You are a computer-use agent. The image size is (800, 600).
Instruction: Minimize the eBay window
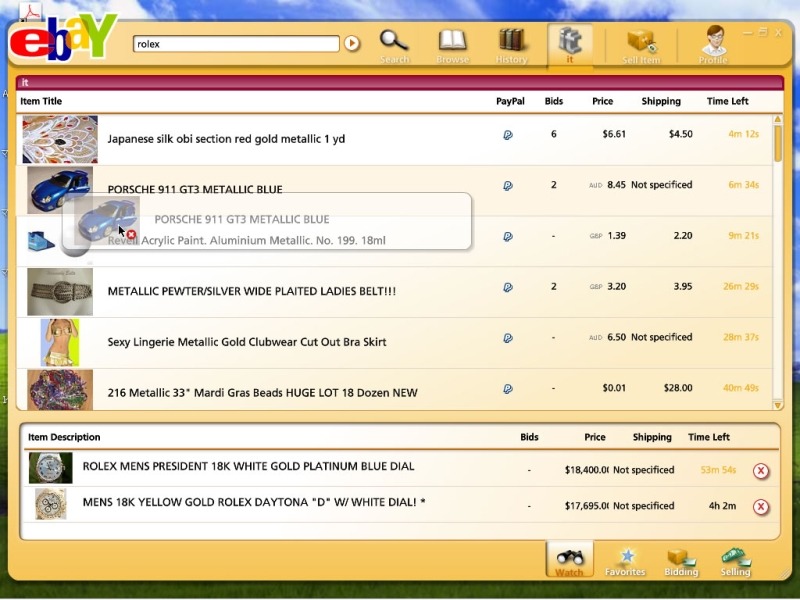[747, 33]
